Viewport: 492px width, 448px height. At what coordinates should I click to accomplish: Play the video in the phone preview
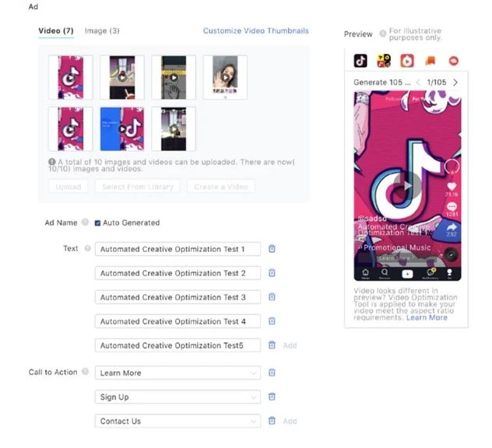click(x=407, y=186)
